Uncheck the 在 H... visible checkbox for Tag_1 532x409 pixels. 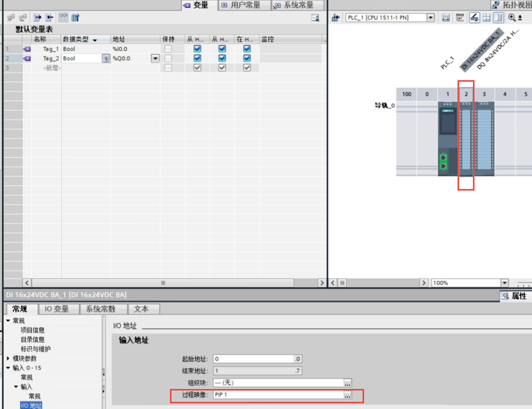click(247, 49)
